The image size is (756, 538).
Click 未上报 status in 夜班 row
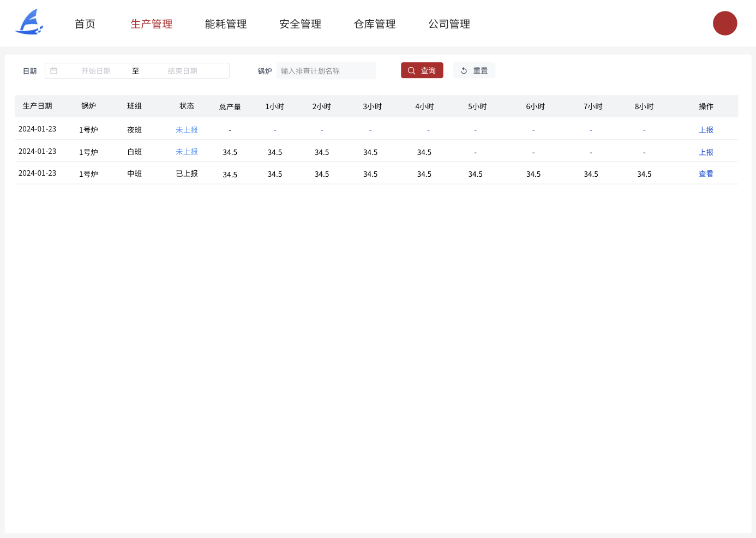(187, 130)
